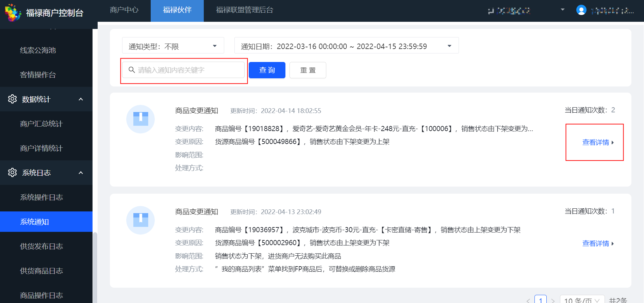Switch to the 商户中心 tab
This screenshot has height=303, width=644.
pyautogui.click(x=124, y=10)
